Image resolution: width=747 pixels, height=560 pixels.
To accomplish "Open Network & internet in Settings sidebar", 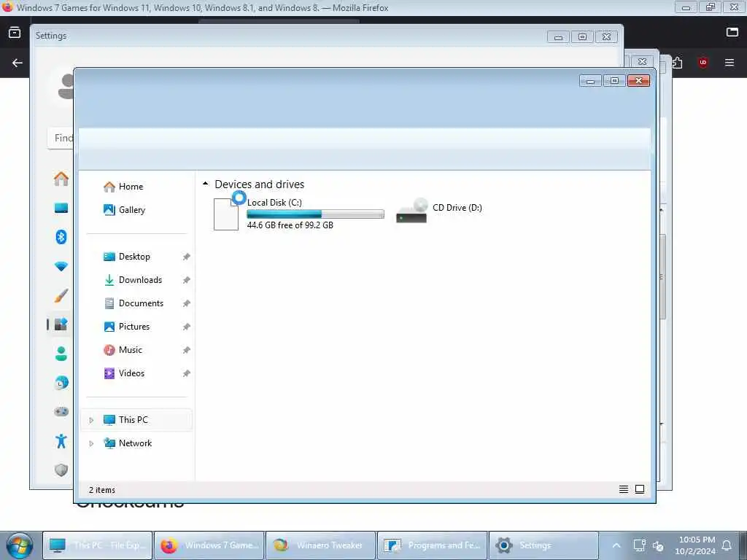I will [x=61, y=266].
